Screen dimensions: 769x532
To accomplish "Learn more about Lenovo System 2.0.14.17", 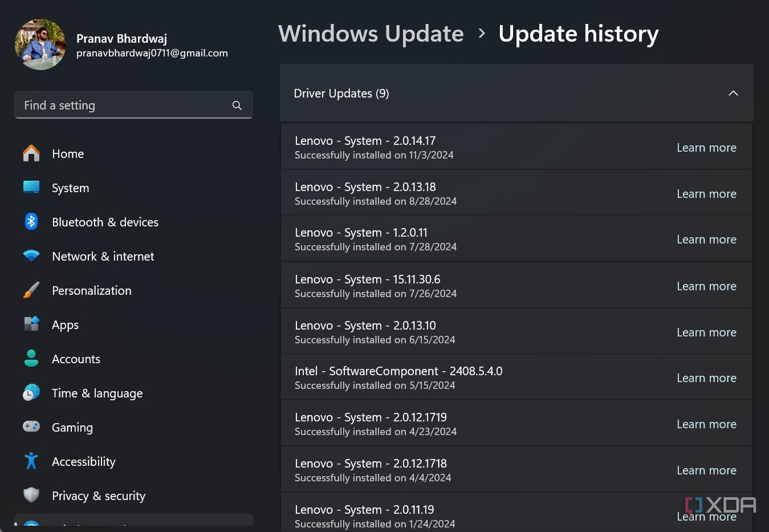I will click(x=706, y=148).
